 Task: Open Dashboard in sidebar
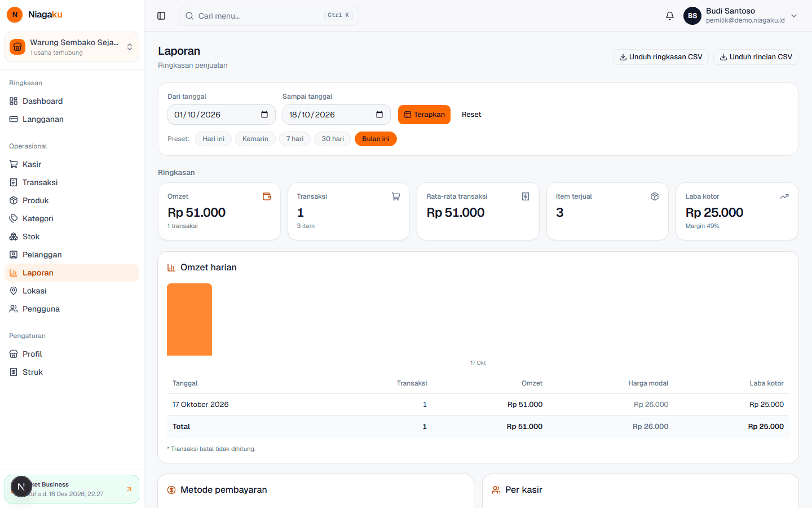(72, 101)
